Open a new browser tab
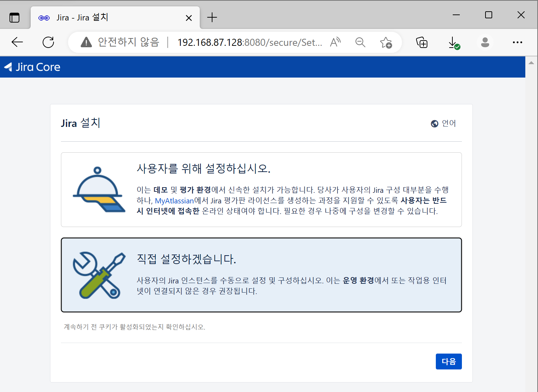This screenshot has height=392, width=538. tap(212, 17)
